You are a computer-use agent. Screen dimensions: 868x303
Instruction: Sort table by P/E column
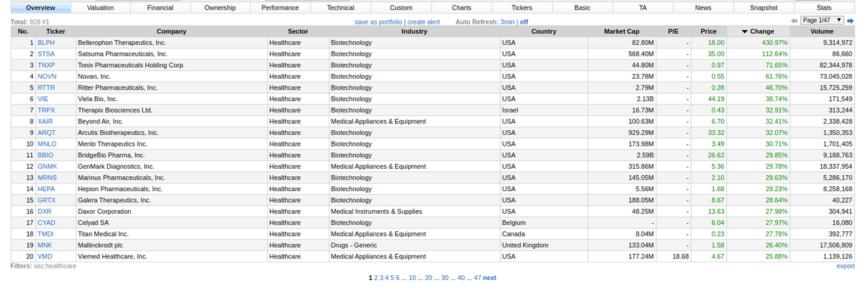point(673,31)
